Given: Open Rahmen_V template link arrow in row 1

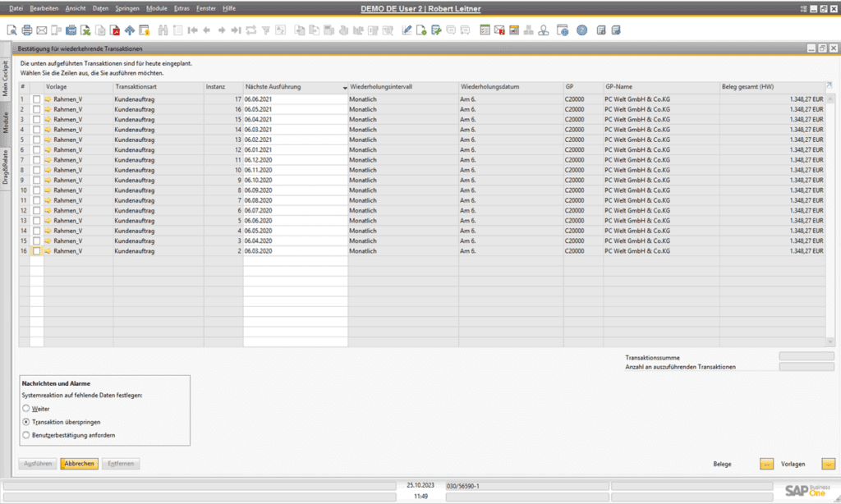Looking at the screenshot, I should (48, 99).
